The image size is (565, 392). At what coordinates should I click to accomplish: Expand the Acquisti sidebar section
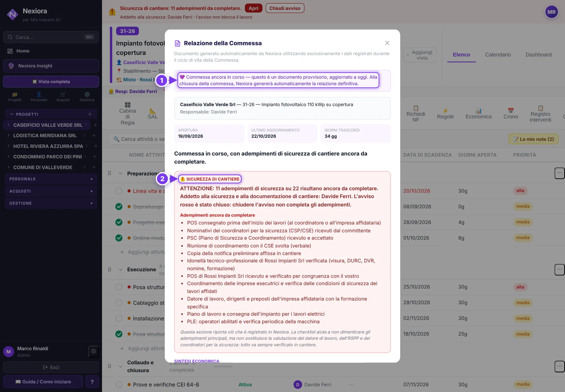coord(51,191)
